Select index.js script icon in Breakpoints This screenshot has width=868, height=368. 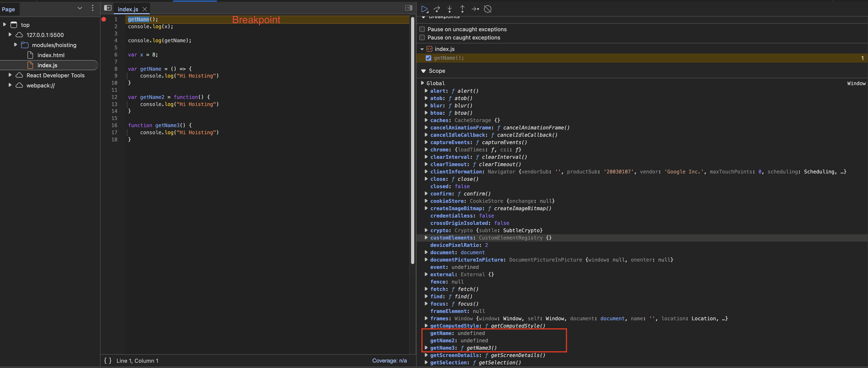click(x=429, y=49)
